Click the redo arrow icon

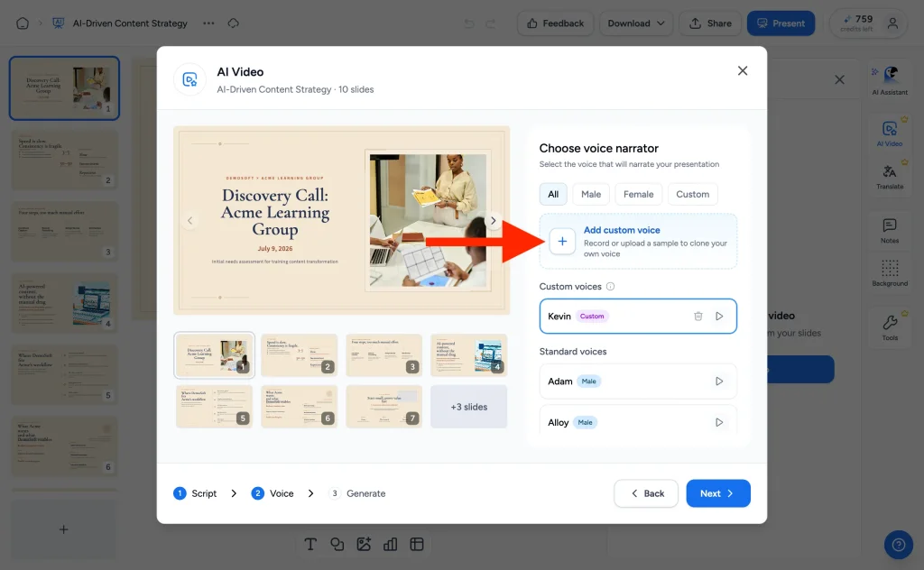[x=490, y=23]
